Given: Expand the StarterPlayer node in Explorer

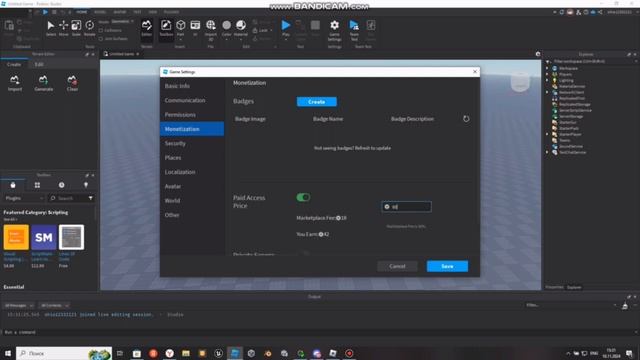Looking at the screenshot, I should click(x=547, y=134).
